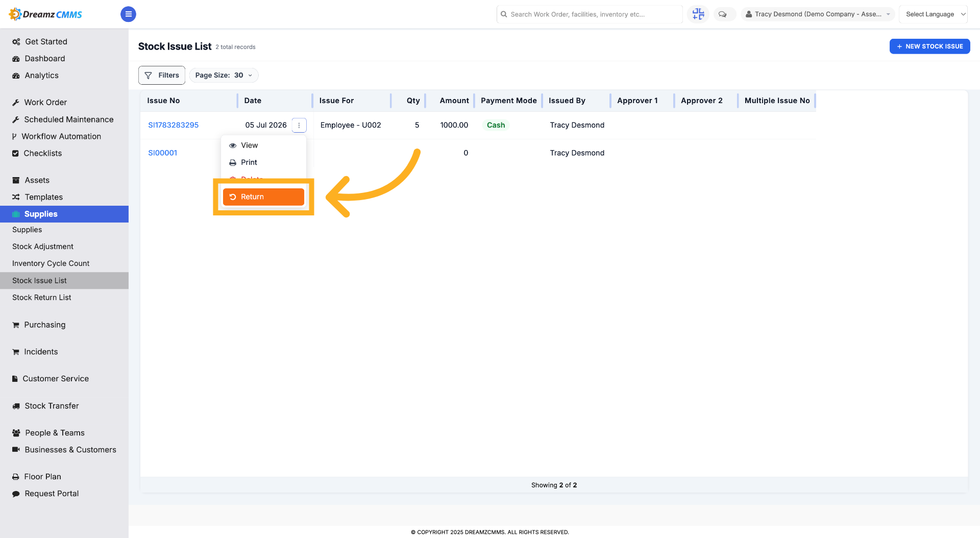Toggle the sidebar hamburger menu button

(128, 14)
